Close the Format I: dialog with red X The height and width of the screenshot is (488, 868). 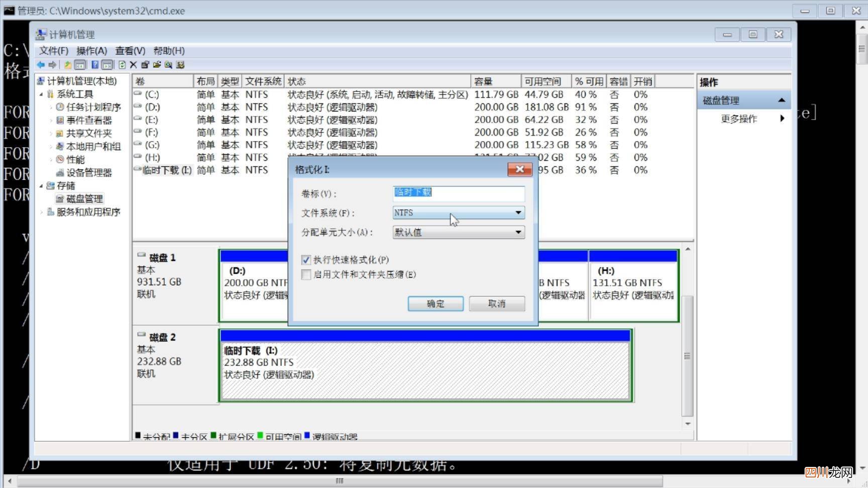click(520, 169)
